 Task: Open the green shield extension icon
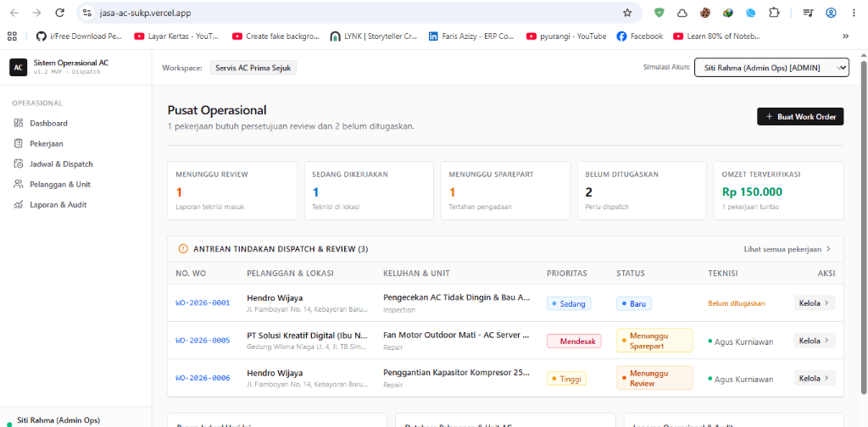coord(659,13)
